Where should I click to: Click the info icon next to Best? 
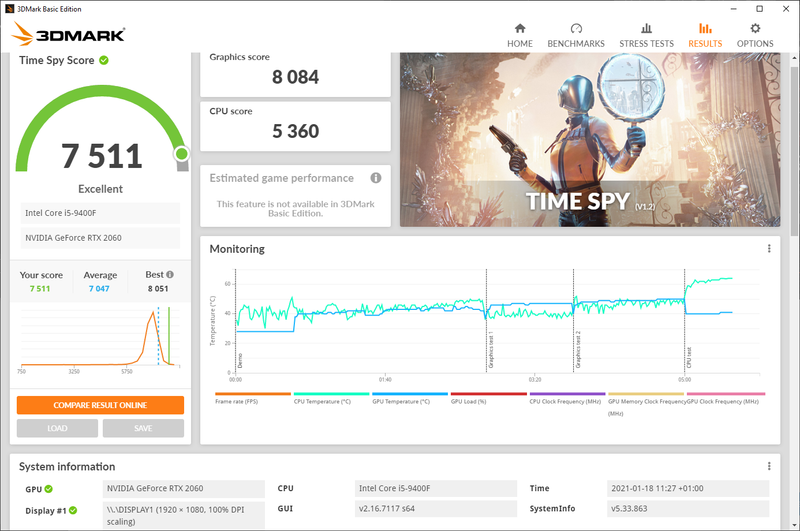170,274
